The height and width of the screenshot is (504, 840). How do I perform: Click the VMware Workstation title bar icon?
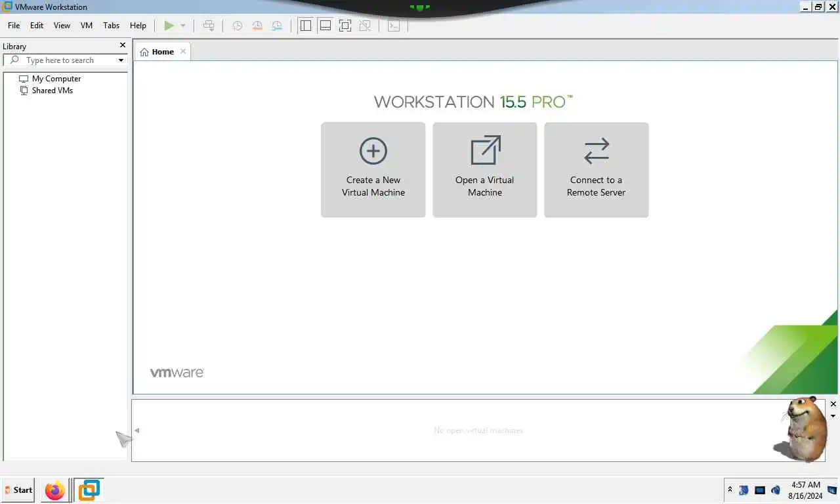click(7, 7)
